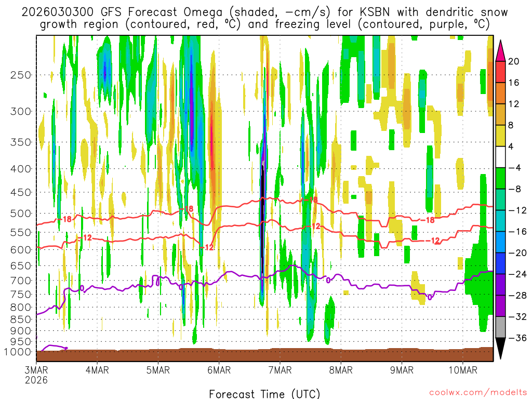
Task: Click the 3MAR time axis label
Action: click(36, 370)
